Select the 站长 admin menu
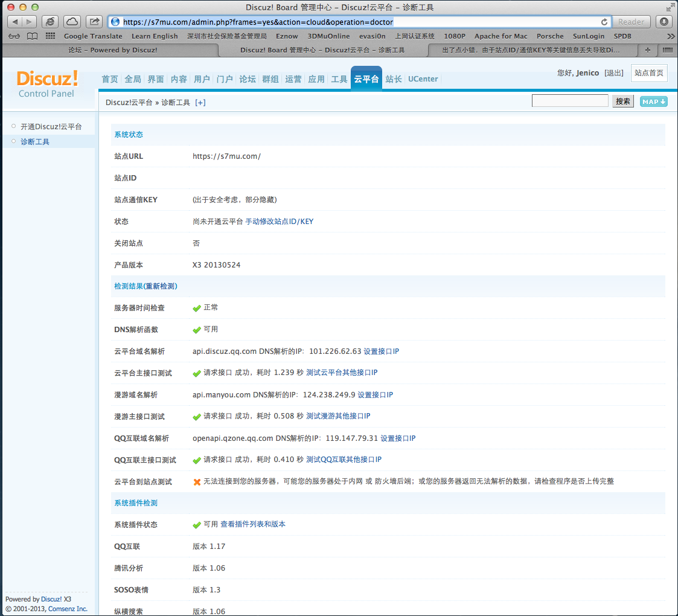This screenshot has height=616, width=678. (394, 79)
